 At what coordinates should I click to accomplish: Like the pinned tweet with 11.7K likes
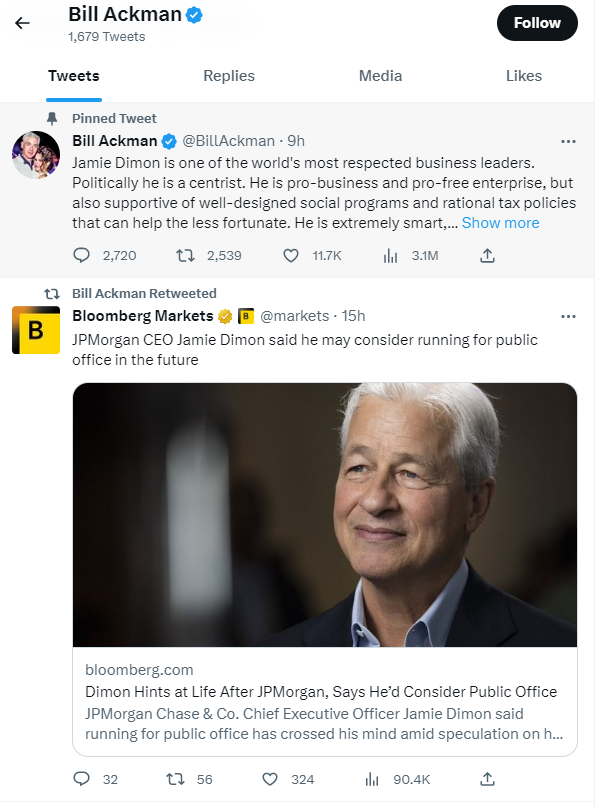click(x=291, y=256)
